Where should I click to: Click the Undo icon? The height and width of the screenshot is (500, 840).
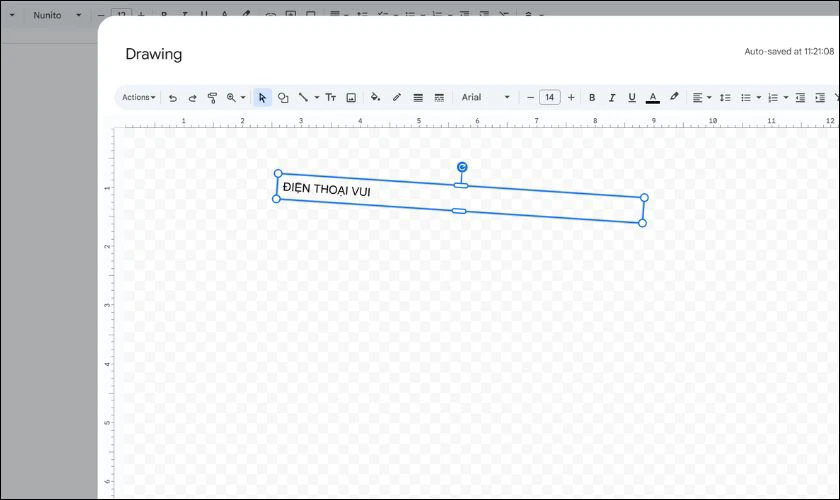172,98
